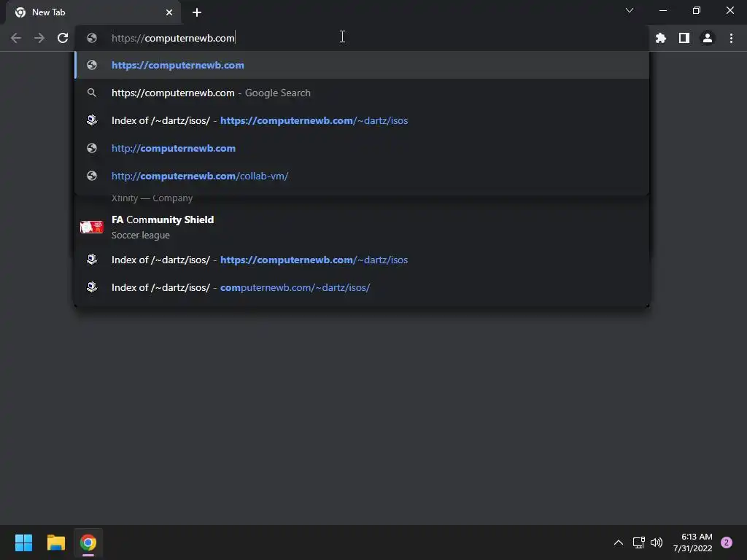Click the address bar URL field
The height and width of the screenshot is (560, 747).
(362, 38)
